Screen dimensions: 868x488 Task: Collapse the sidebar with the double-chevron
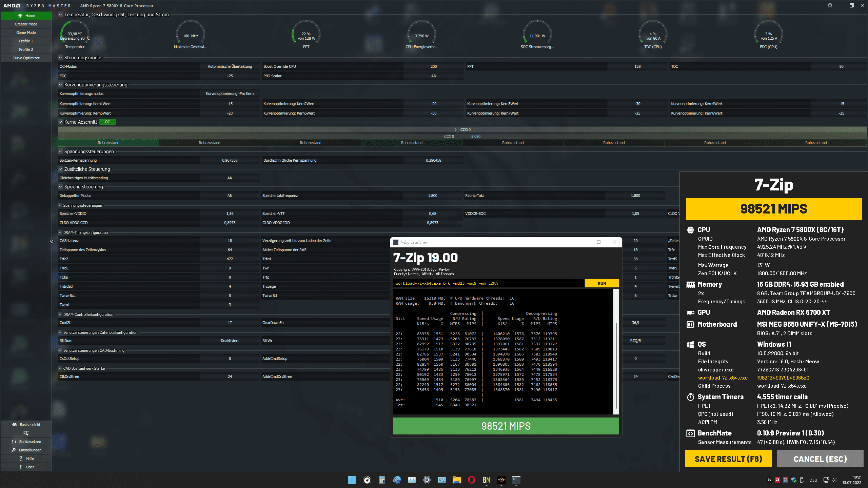52,241
